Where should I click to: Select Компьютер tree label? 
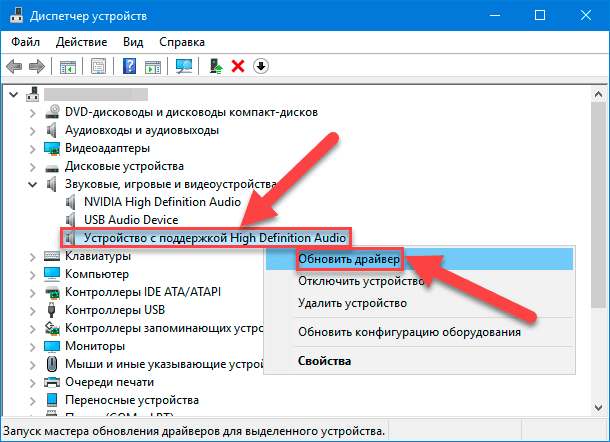97,274
